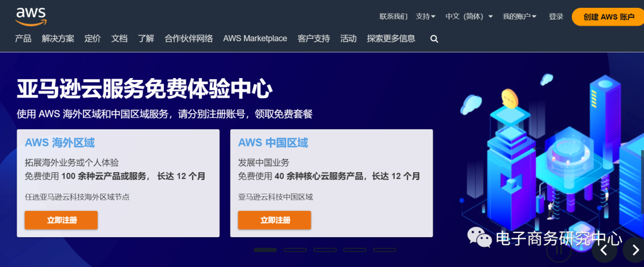Click the AWS logo
This screenshot has height=267, width=644.
32,17
